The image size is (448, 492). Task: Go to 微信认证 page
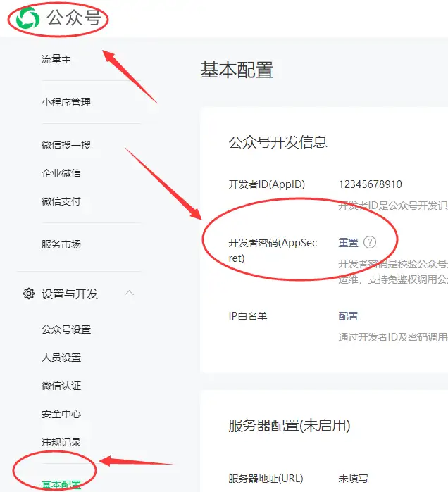61,386
